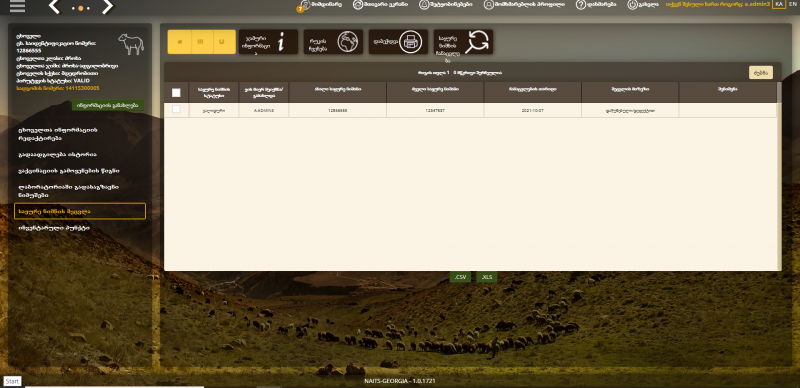Open the hamburger menu in top-left corner
800x388 pixels.
click(x=17, y=6)
